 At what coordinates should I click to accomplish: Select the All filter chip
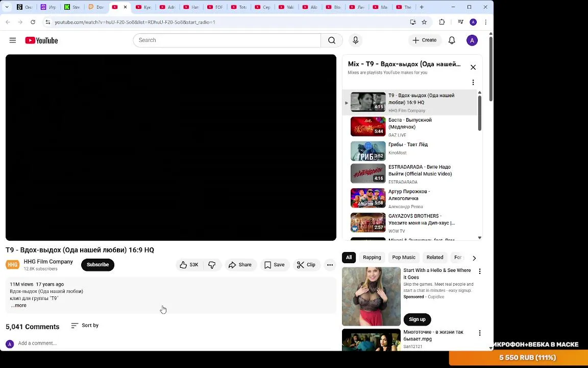tap(349, 258)
